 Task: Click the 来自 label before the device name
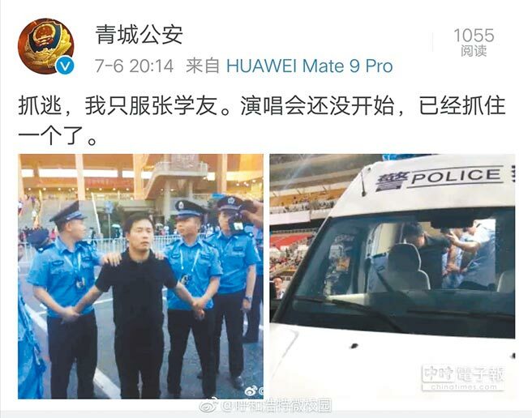click(x=203, y=66)
